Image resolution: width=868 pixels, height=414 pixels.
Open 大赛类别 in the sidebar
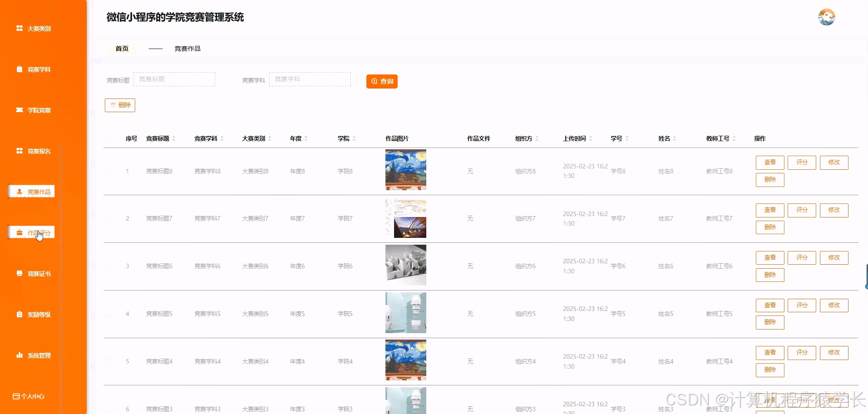(33, 29)
